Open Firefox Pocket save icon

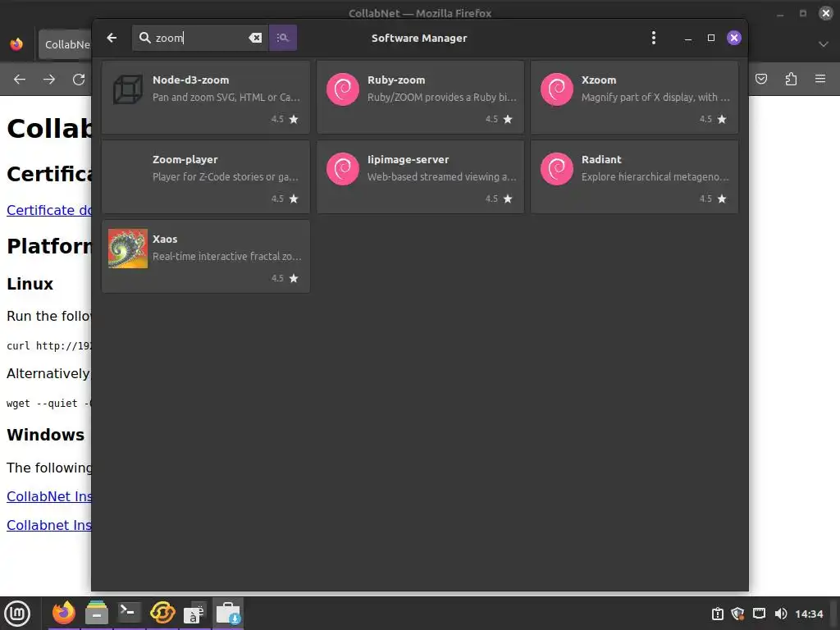761,80
